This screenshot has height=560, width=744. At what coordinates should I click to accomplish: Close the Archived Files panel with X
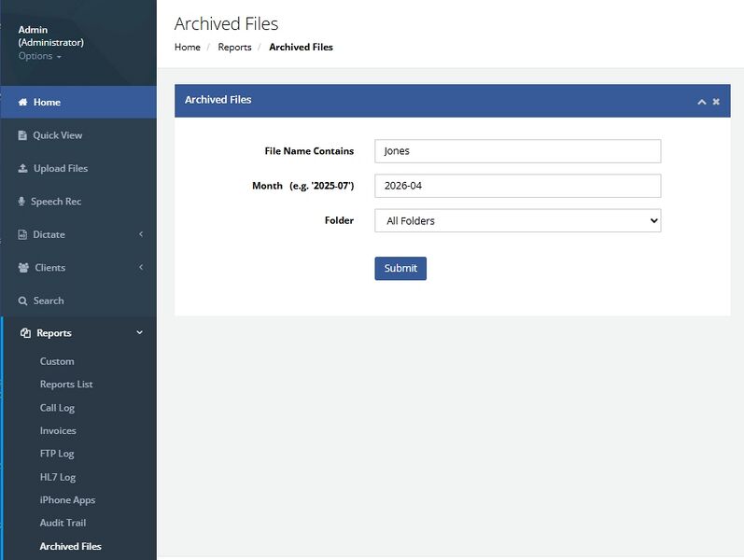[716, 102]
